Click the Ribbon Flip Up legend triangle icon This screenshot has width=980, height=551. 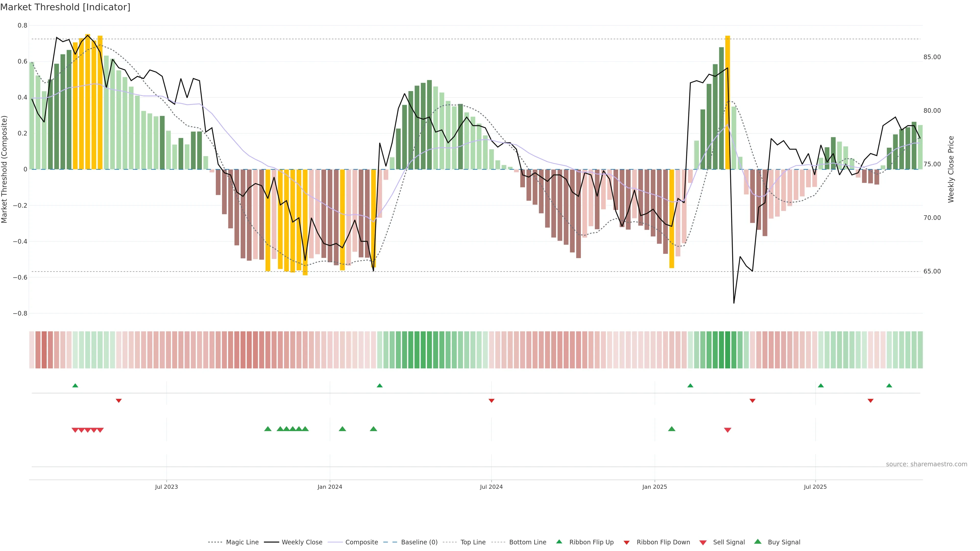tap(559, 542)
